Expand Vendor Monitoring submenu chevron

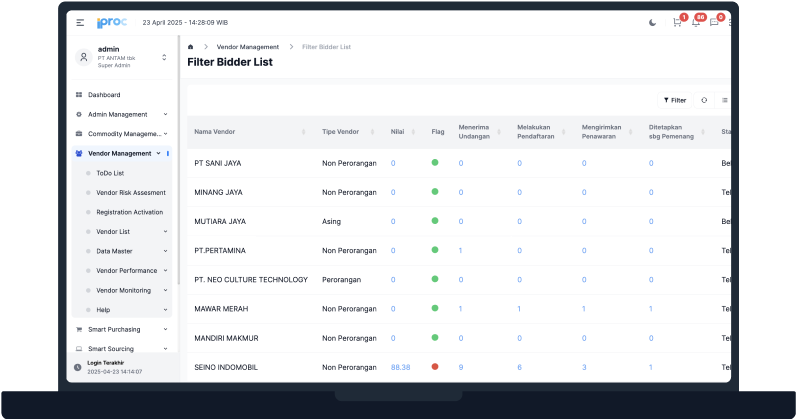pos(165,291)
